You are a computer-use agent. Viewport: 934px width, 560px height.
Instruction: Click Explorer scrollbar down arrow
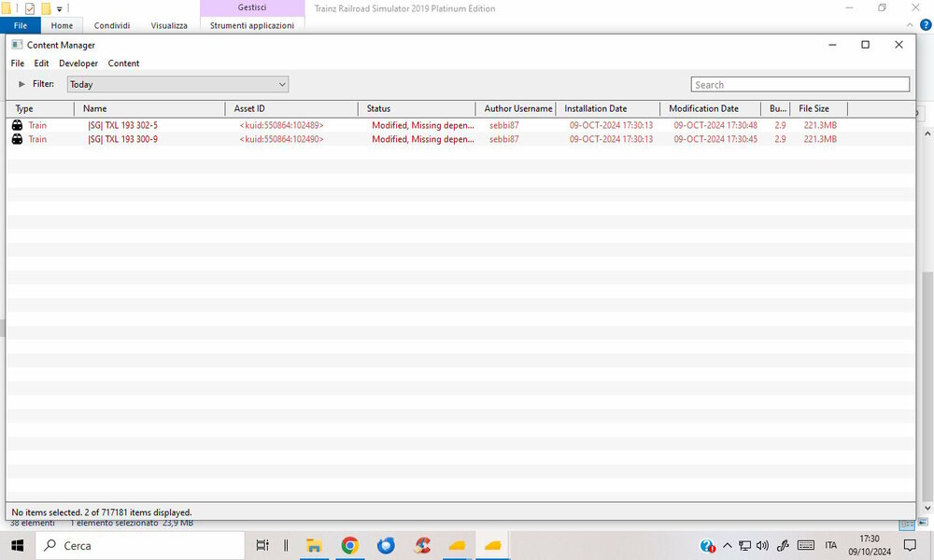927,509
